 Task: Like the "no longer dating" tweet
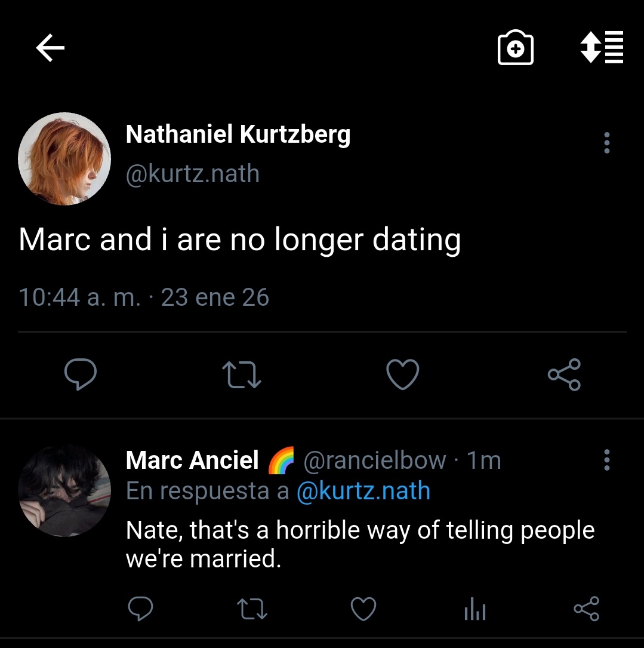403,374
